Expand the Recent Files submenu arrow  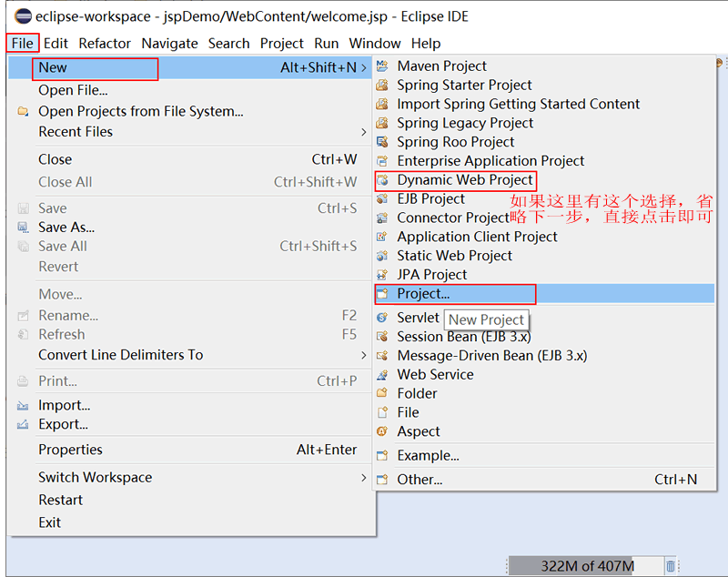pos(363,132)
